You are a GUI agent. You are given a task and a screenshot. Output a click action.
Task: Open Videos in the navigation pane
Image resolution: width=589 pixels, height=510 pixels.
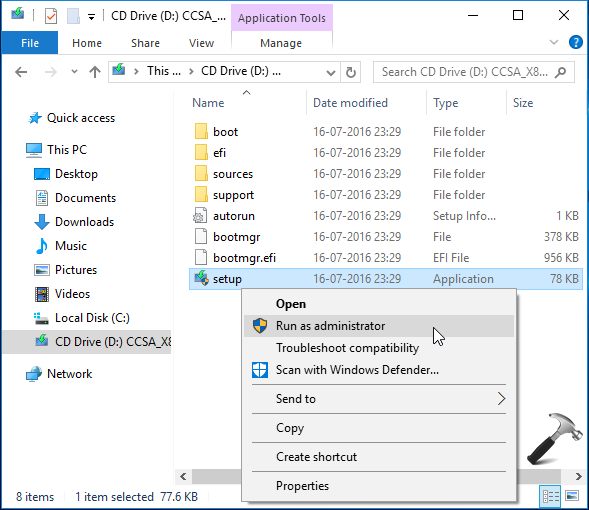62,294
